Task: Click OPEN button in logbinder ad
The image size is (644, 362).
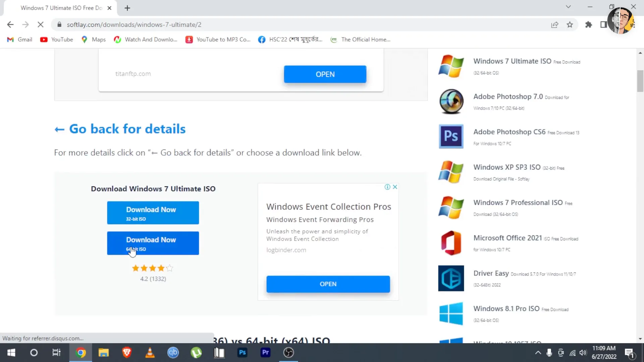Action: (x=328, y=284)
